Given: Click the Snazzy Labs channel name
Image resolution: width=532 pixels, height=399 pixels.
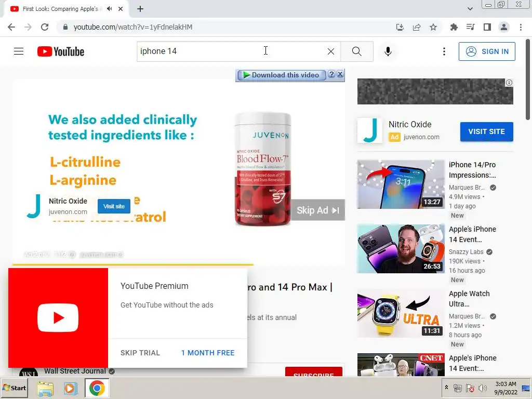Looking at the screenshot, I should (466, 252).
